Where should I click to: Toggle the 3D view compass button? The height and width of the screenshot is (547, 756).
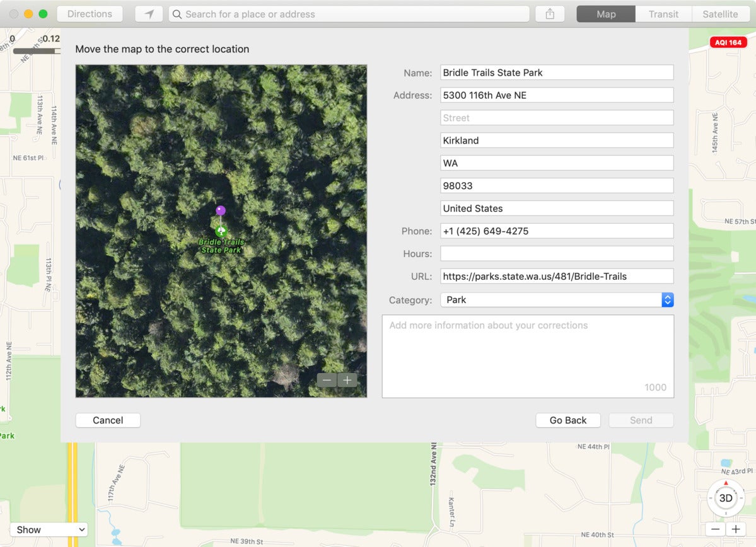726,498
